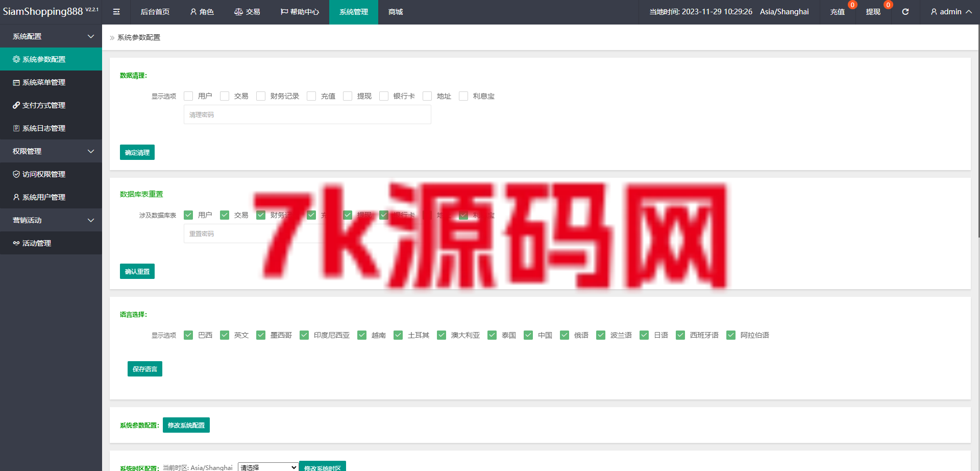Uncheck the 俄语 language option
This screenshot has width=980, height=471.
565,335
